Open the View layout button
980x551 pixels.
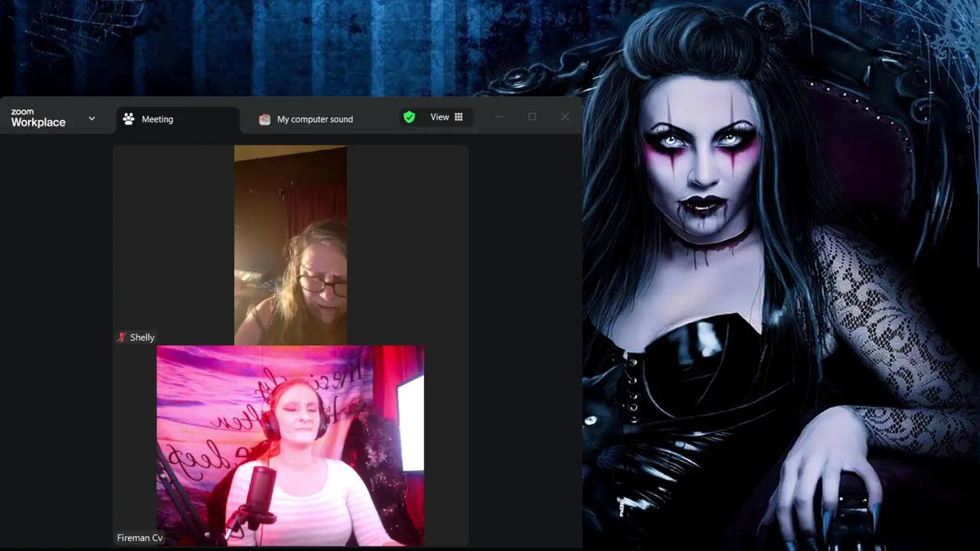(x=446, y=117)
